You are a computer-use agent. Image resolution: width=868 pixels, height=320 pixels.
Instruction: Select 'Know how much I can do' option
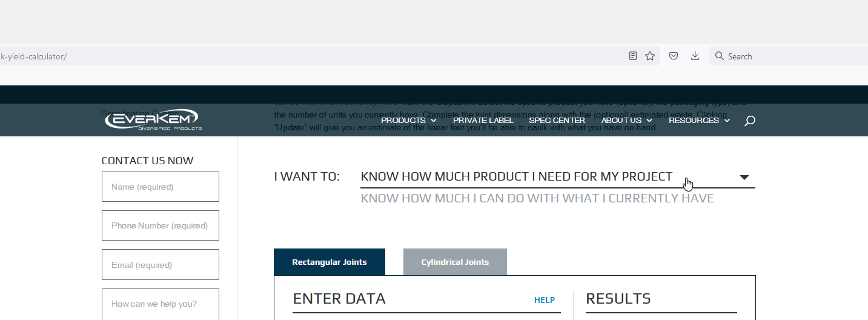tap(537, 199)
